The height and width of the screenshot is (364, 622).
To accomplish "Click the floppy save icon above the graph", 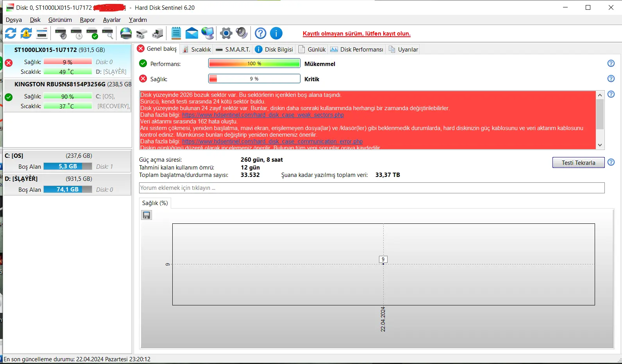I will click(147, 215).
